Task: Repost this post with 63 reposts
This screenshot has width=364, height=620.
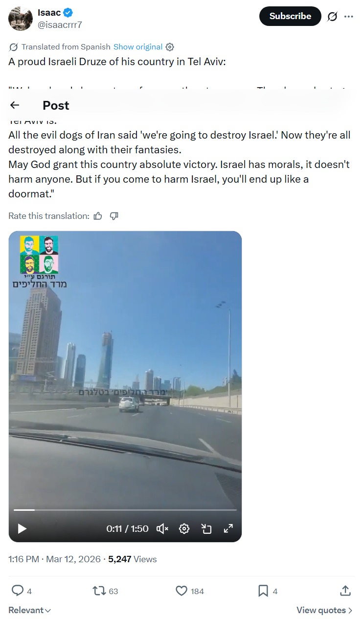Action: pos(99,591)
